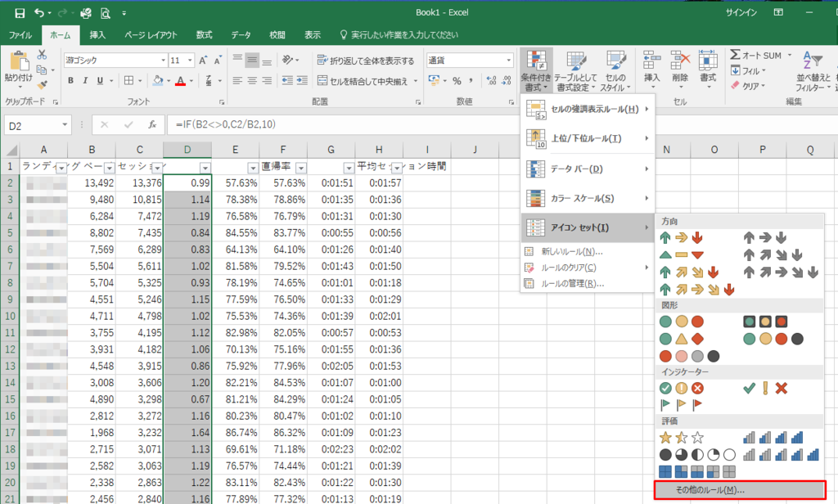Open the ファイル tab
The width and height of the screenshot is (838, 504).
(x=20, y=35)
